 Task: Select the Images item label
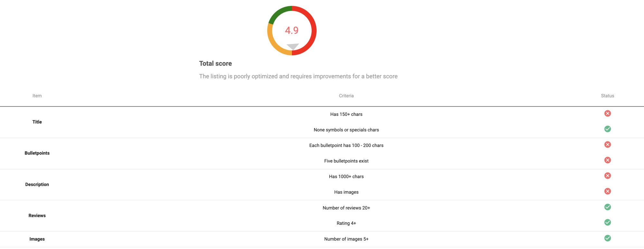[37, 239]
